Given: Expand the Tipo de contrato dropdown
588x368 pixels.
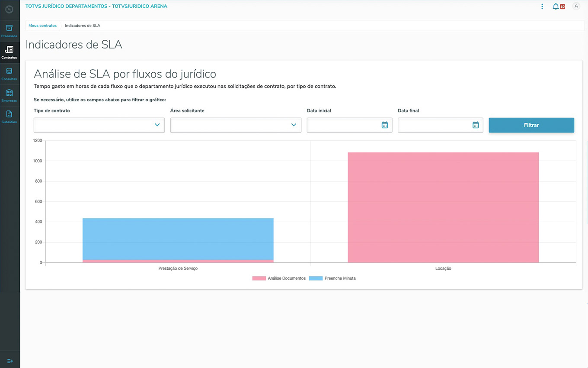Looking at the screenshot, I should (99, 125).
